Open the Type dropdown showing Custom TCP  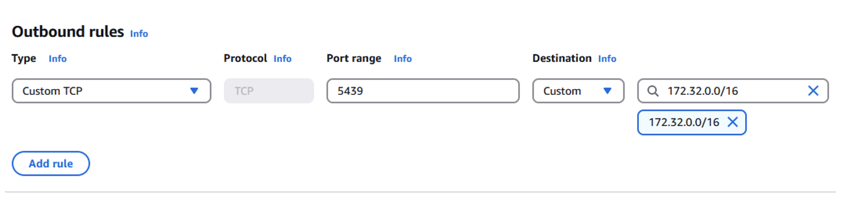(112, 91)
